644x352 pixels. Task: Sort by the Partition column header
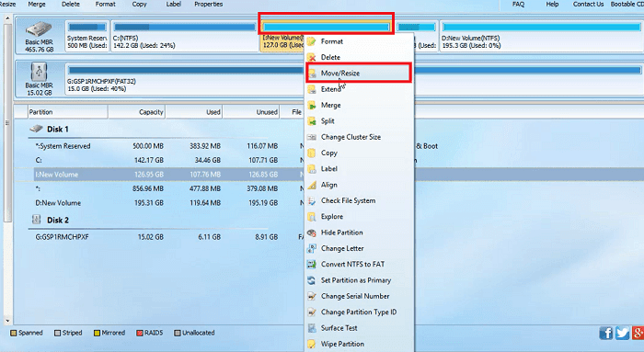(68, 112)
